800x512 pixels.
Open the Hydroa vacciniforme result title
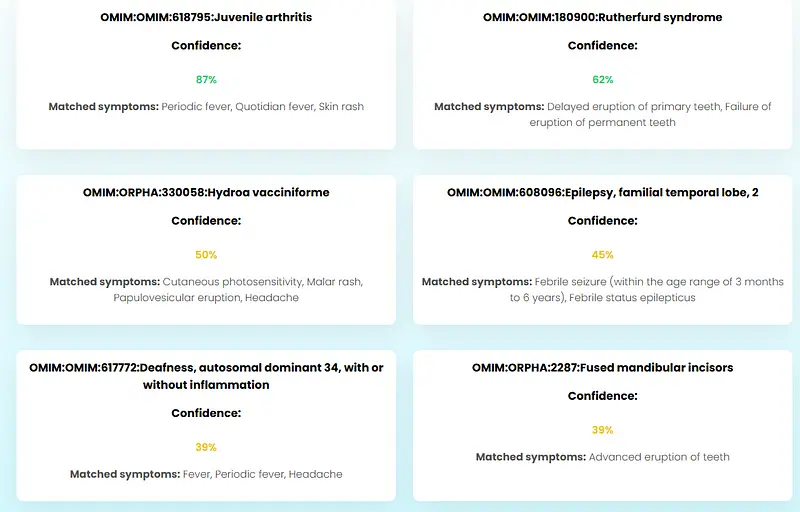pos(206,192)
